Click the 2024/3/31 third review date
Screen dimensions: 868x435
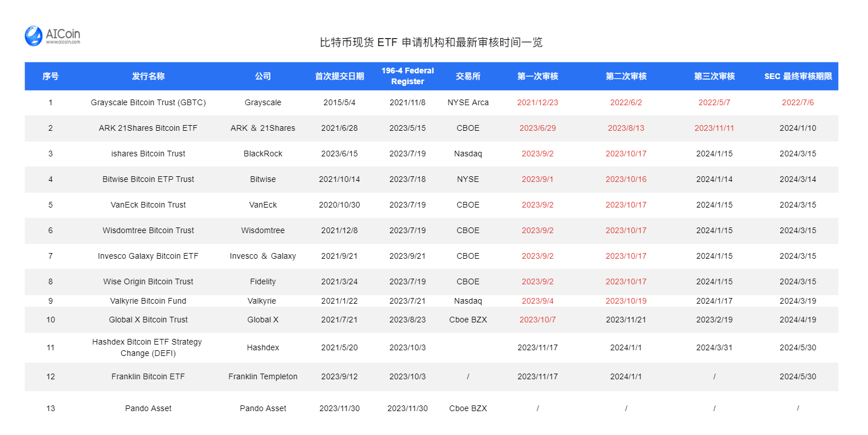[714, 347]
